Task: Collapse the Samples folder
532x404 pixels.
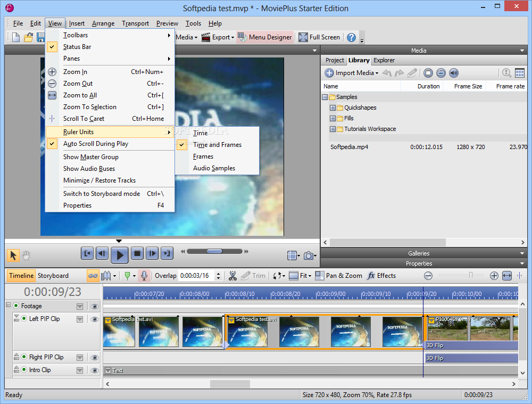Action: pos(325,97)
